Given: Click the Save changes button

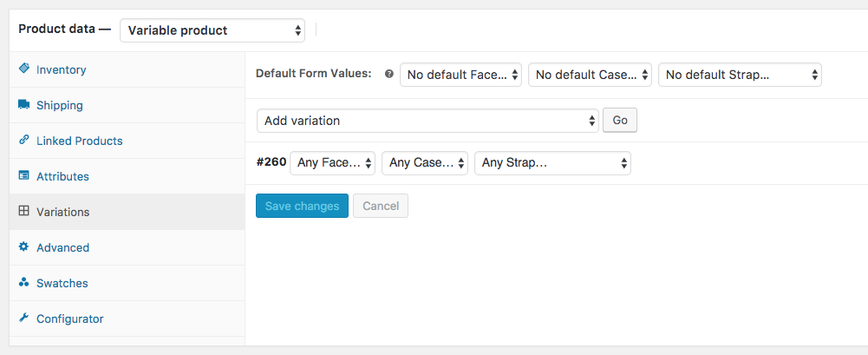Looking at the screenshot, I should (302, 206).
